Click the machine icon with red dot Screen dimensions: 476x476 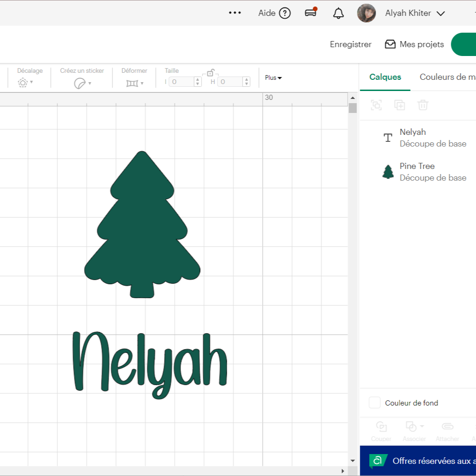click(x=311, y=13)
